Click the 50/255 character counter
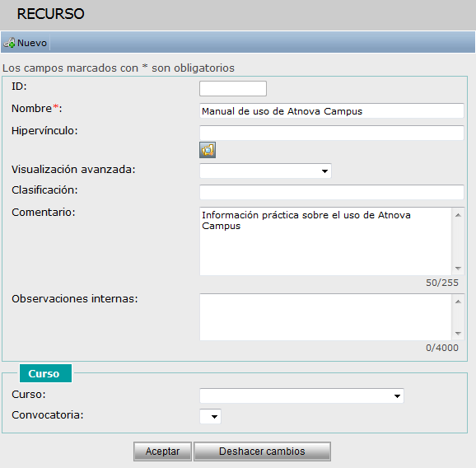Viewport: 476px width, 468px height. 442,283
